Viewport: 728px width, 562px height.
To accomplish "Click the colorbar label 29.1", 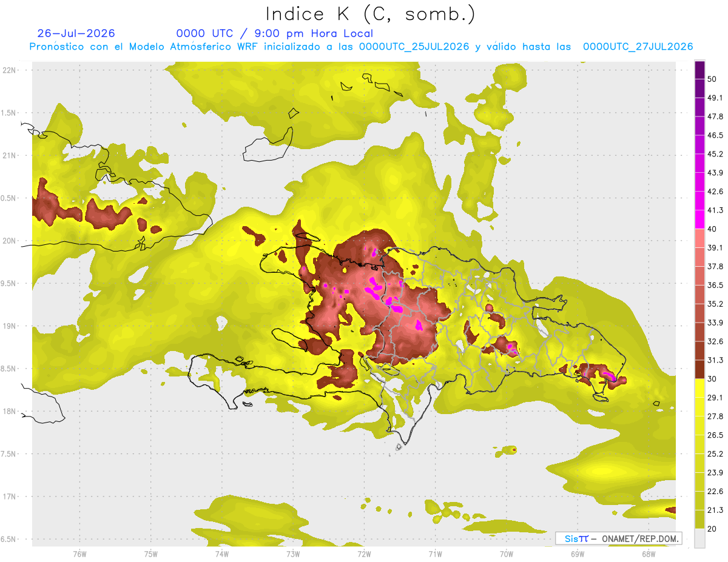I will coord(715,397).
